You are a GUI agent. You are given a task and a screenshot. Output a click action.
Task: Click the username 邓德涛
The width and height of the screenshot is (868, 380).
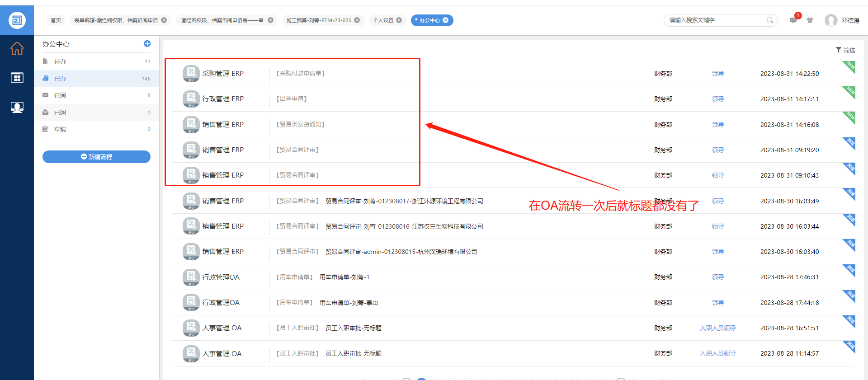850,20
